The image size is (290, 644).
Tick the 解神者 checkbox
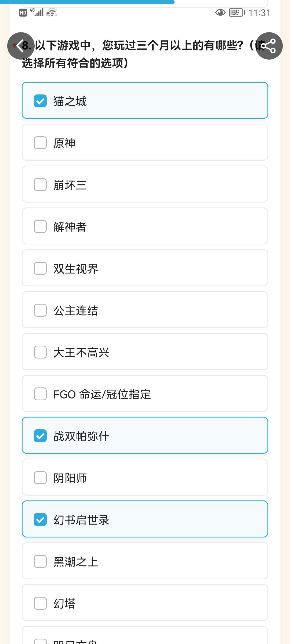pos(40,226)
